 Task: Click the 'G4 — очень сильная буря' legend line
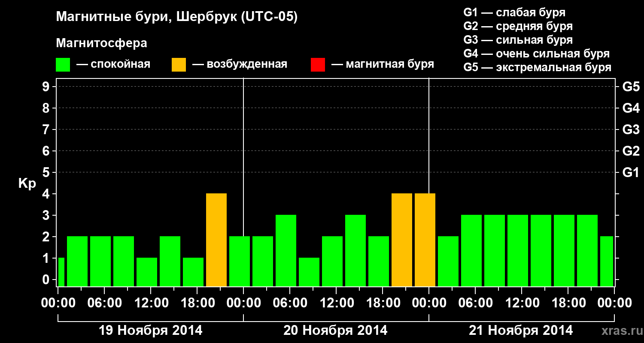point(537,54)
